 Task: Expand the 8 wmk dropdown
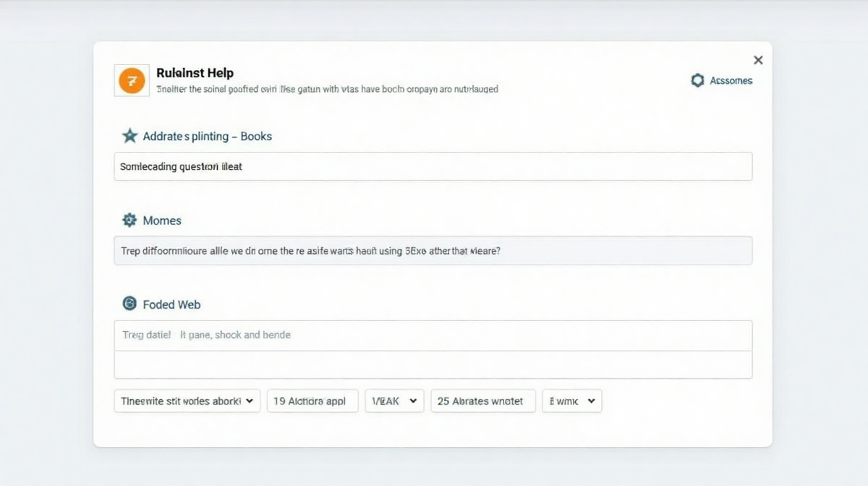pos(571,401)
